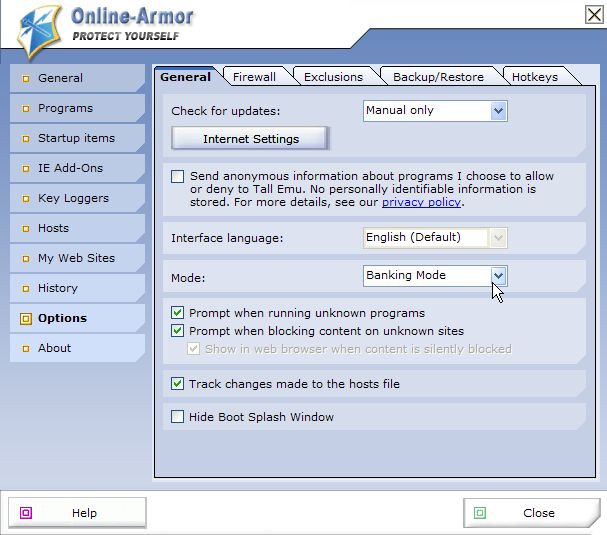
Task: Click the square bullet icon beside General
Action: [x=26, y=79]
